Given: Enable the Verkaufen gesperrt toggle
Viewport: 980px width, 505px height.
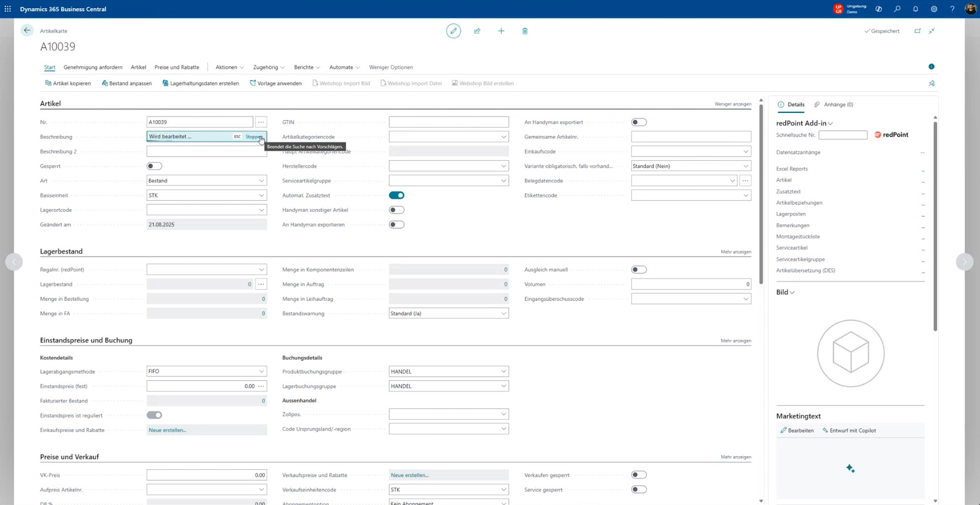Looking at the screenshot, I should coord(639,475).
